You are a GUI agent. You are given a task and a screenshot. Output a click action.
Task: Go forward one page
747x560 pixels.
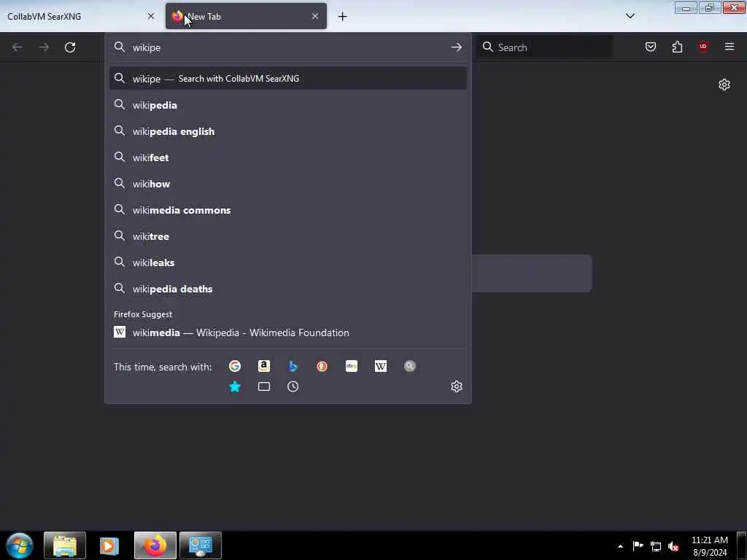click(44, 47)
